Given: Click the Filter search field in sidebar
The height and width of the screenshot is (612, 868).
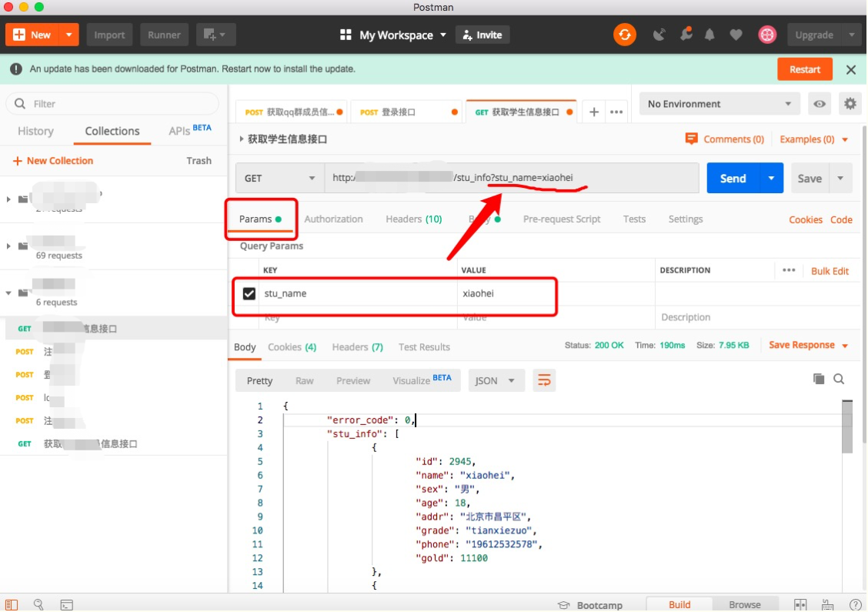Looking at the screenshot, I should pyautogui.click(x=112, y=104).
